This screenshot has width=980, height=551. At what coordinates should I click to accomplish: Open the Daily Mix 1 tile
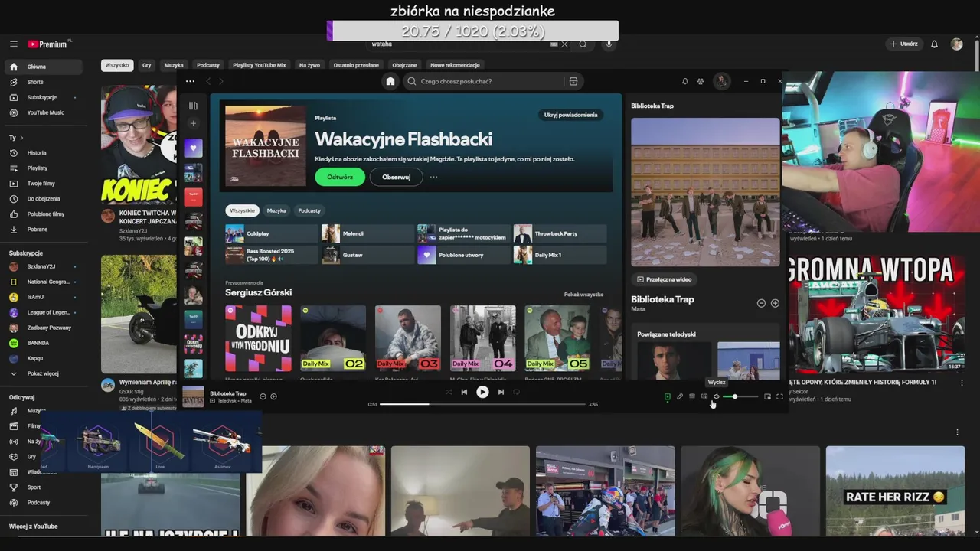click(560, 255)
